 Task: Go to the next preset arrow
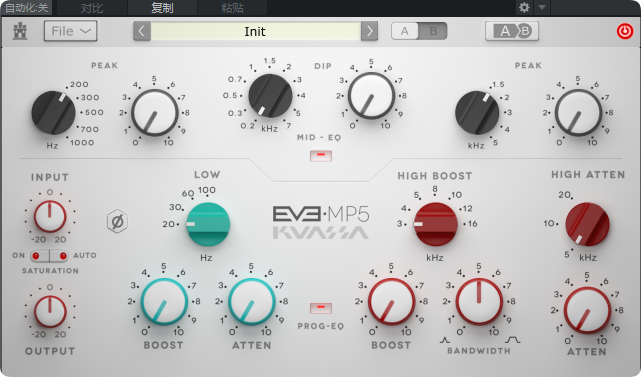click(369, 31)
